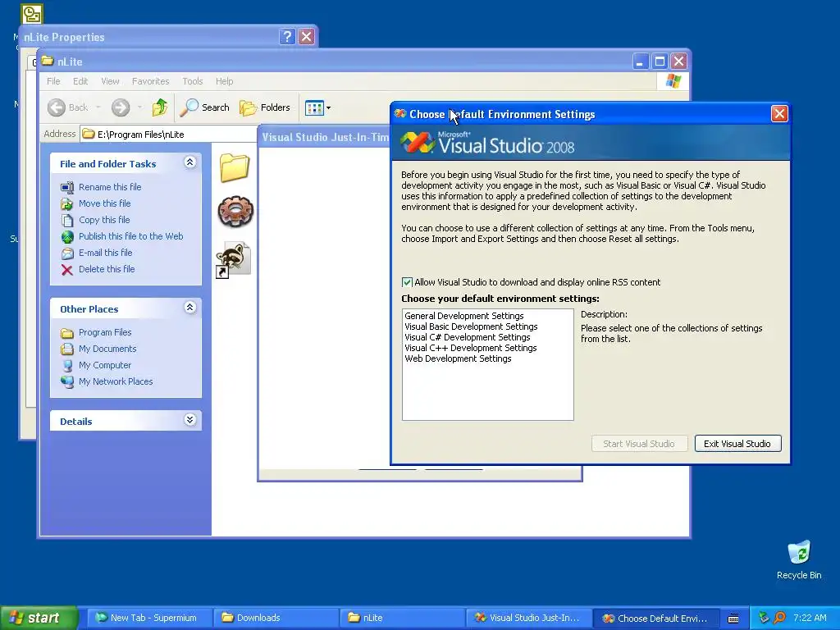Click the network tray icon in system tray

point(764,618)
